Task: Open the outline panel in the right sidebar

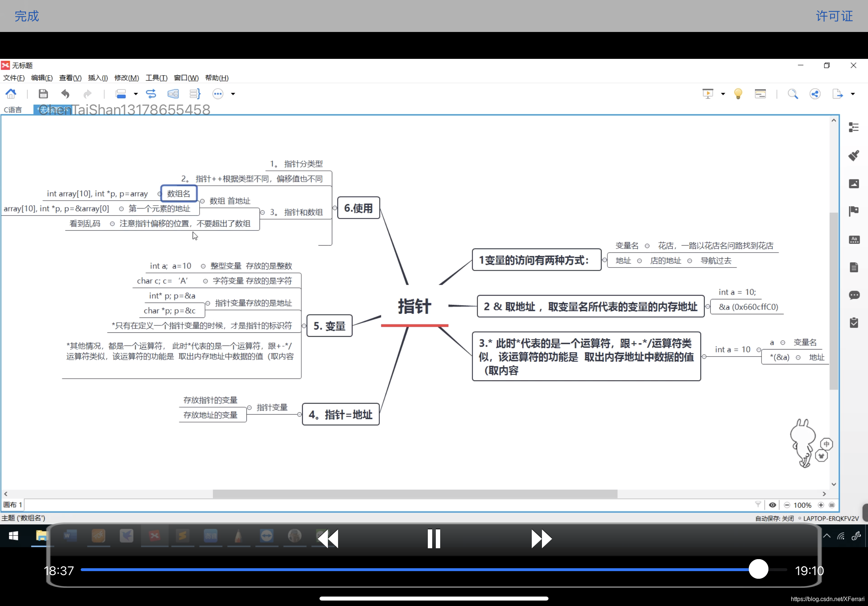Action: click(854, 127)
